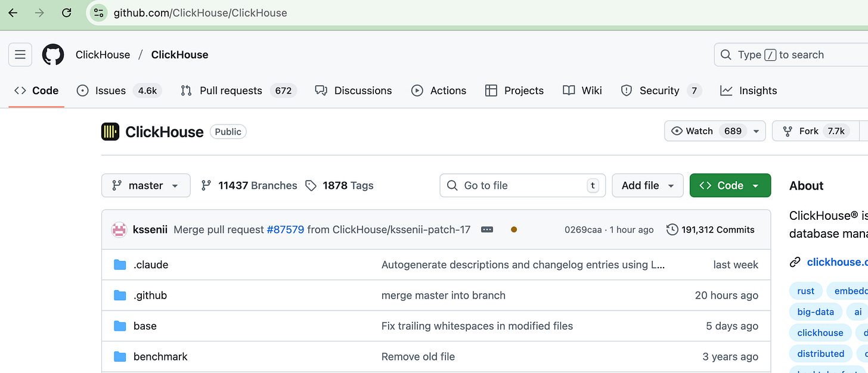868x373 pixels.
Task: Click the folder icon beside .claude
Action: point(120,265)
